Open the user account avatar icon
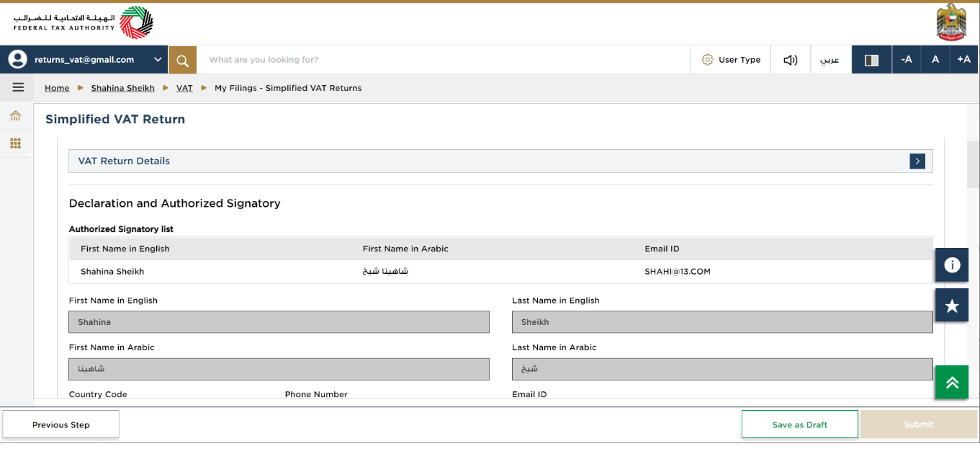Image resolution: width=980 pixels, height=467 pixels. [x=17, y=60]
